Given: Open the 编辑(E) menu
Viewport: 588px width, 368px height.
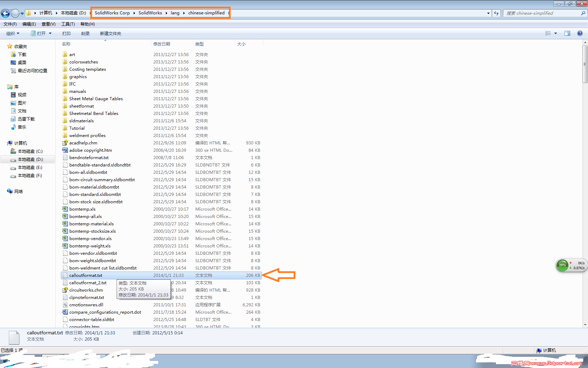Looking at the screenshot, I should (x=29, y=24).
